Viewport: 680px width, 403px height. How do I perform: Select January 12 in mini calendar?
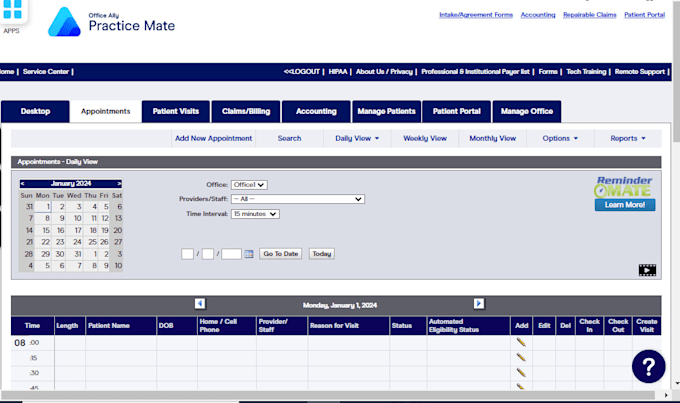104,218
